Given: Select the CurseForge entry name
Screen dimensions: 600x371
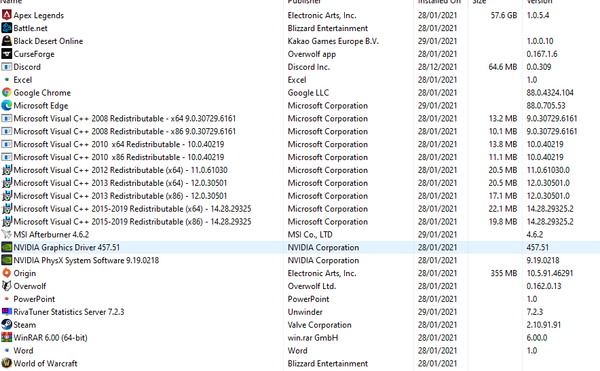Looking at the screenshot, I should point(34,54).
